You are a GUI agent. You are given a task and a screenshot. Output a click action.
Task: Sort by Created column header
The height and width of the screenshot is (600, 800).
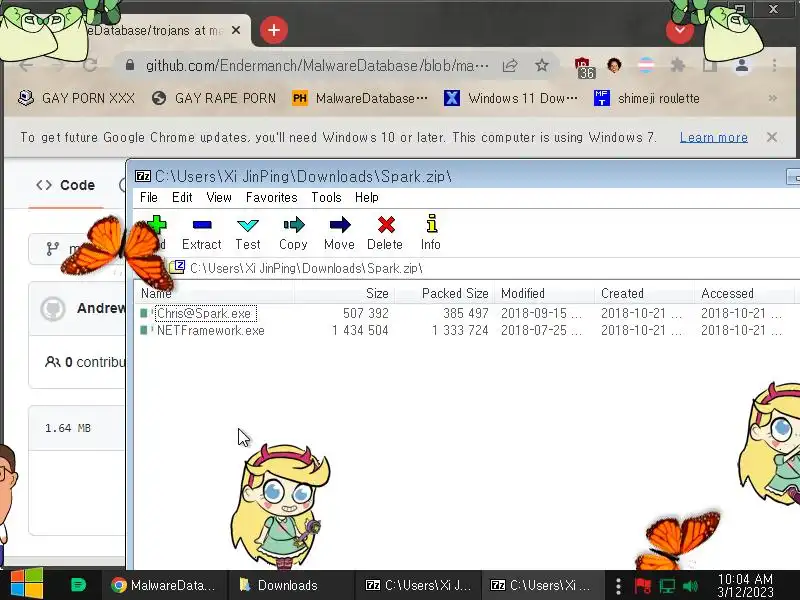644,293
